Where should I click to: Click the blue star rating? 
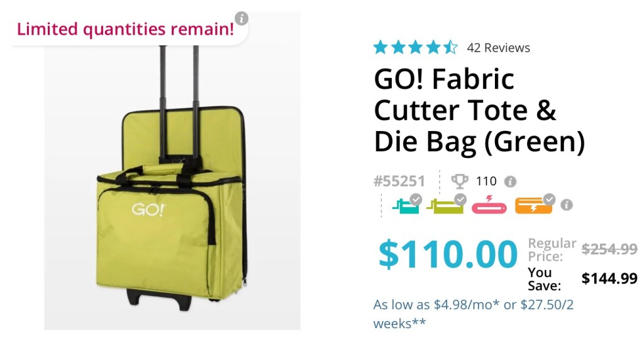tap(415, 47)
